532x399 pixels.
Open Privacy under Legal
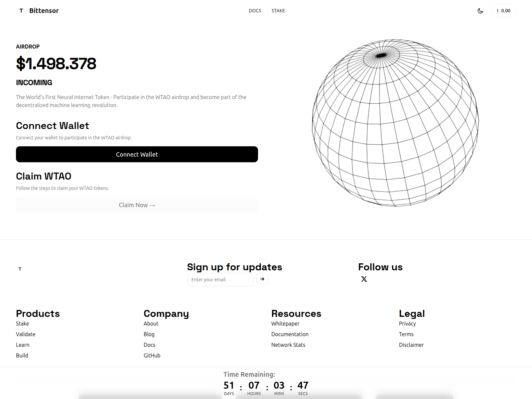click(407, 324)
